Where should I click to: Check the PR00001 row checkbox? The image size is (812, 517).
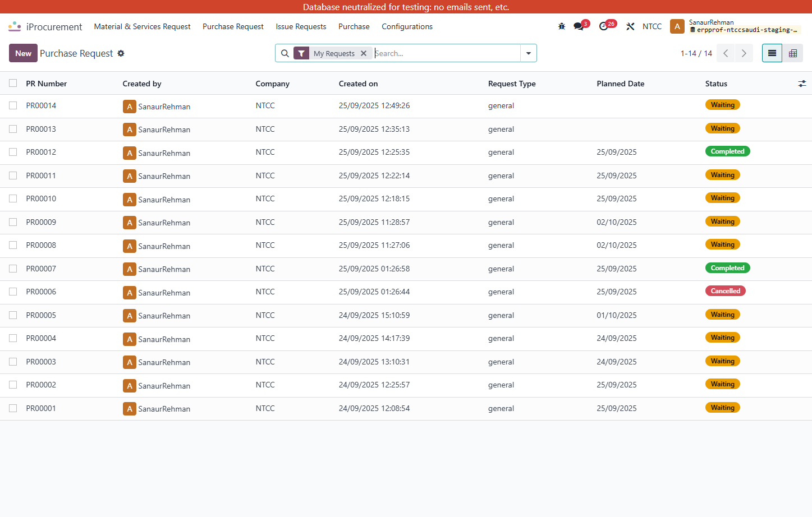coord(13,408)
